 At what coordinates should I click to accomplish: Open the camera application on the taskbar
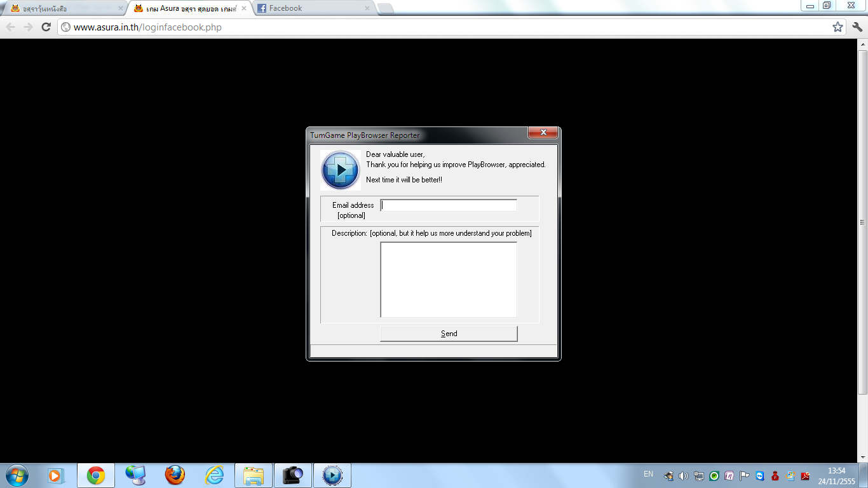(293, 475)
